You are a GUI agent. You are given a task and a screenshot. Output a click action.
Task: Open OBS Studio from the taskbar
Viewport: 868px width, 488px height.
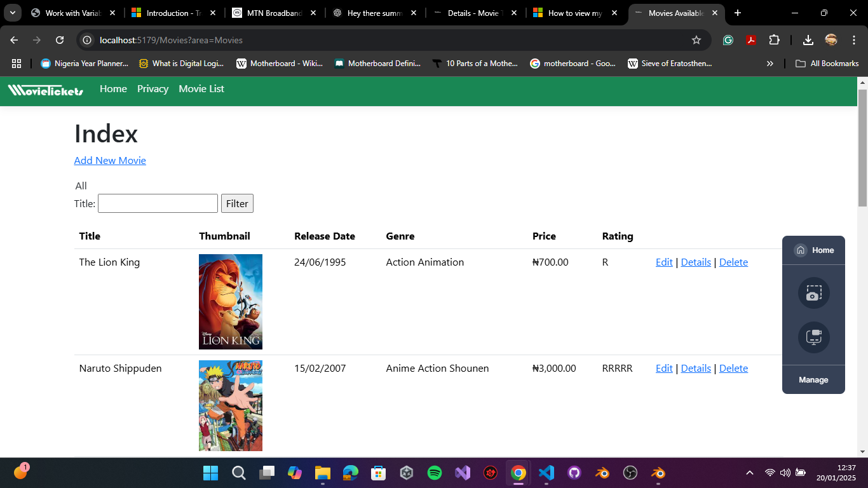click(630, 473)
